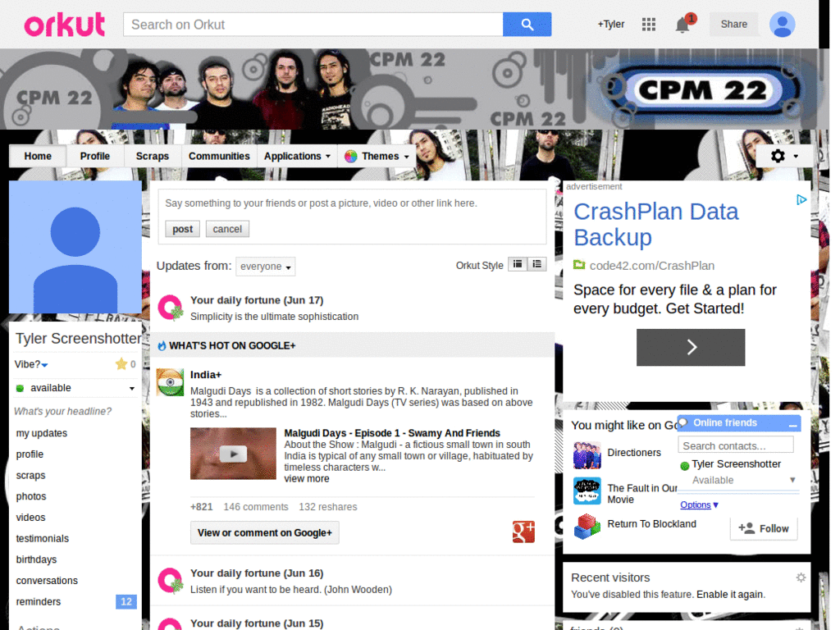Click the Search contacts field

click(x=736, y=445)
